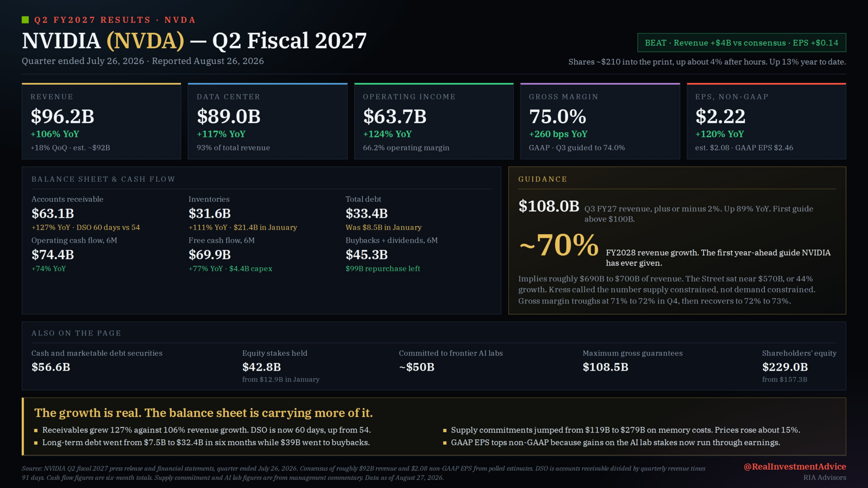Click the Equity stakes held $42.8B value
Viewport: 868px width, 488px height.
pyautogui.click(x=262, y=367)
